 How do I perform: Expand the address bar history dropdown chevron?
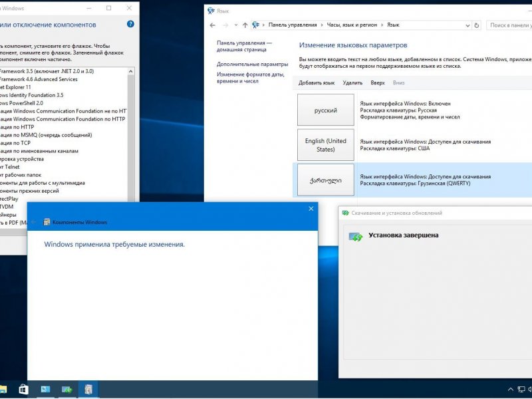pos(467,25)
